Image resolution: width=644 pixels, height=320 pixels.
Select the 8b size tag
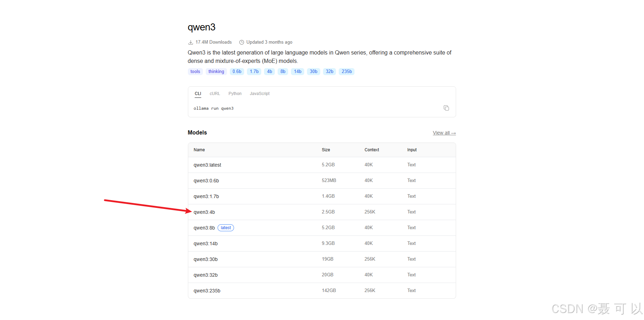[283, 72]
